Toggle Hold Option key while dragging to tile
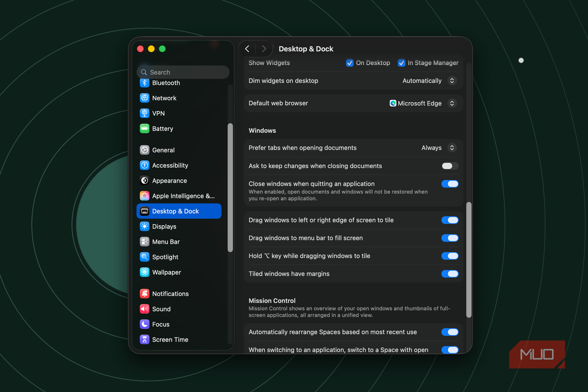Screen dimensions: 588x392 (x=450, y=256)
